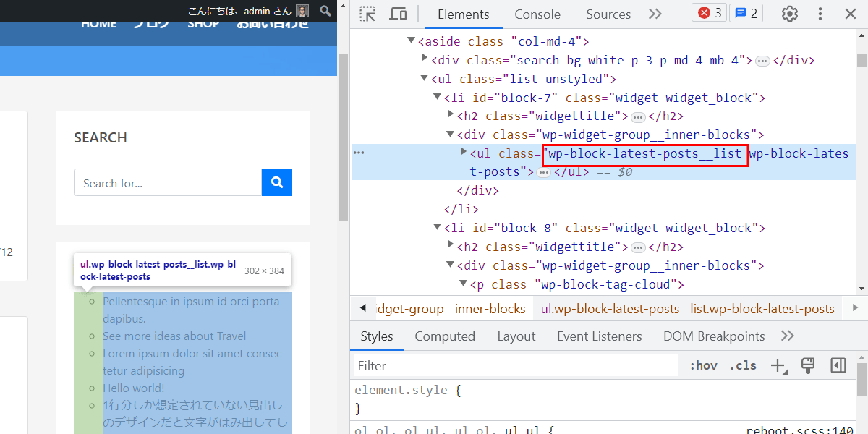Open DevTools settings gear

click(x=790, y=14)
